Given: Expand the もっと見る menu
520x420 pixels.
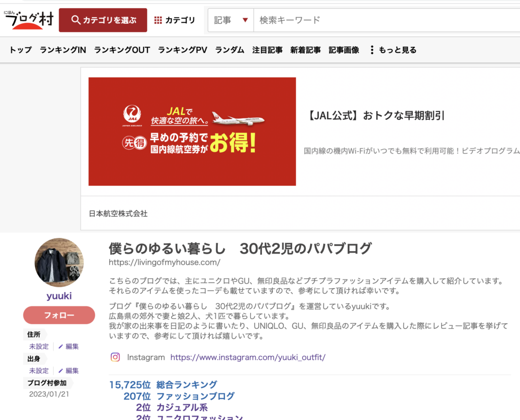Looking at the screenshot, I should (x=394, y=50).
